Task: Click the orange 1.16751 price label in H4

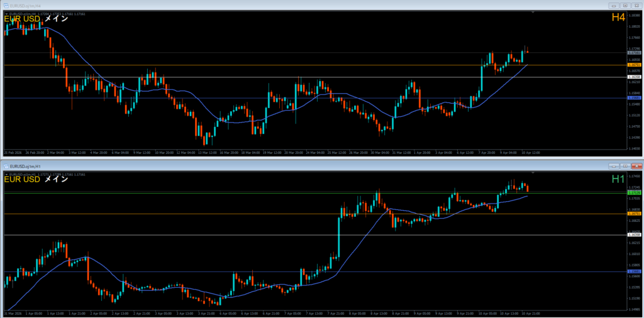Action: click(634, 65)
